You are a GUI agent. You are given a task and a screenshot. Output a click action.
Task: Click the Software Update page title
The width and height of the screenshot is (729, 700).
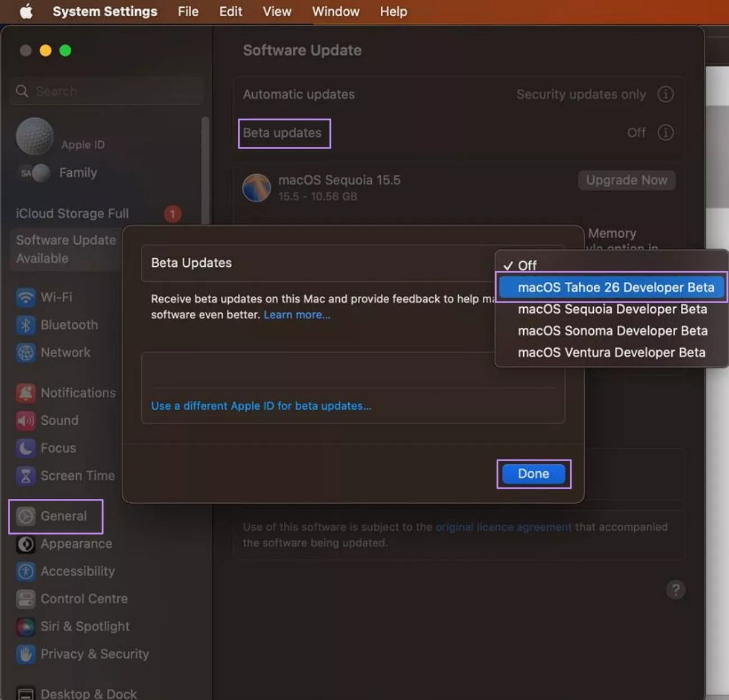pyautogui.click(x=302, y=50)
